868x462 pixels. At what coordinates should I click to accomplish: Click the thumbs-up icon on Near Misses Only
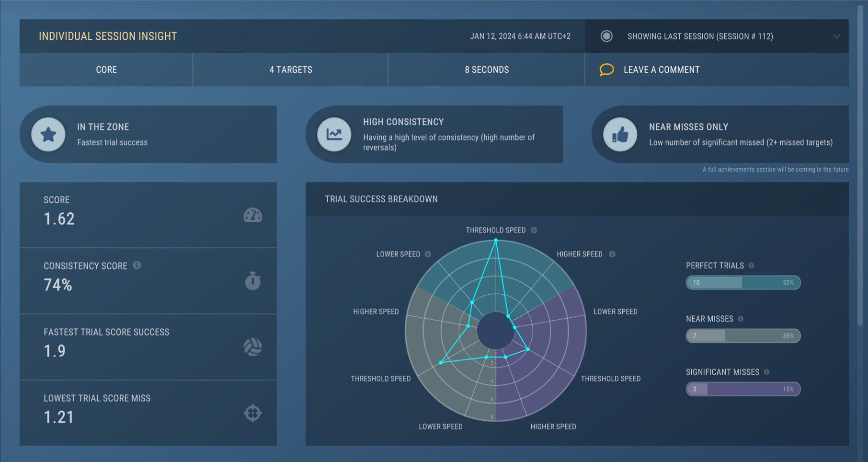tap(620, 135)
